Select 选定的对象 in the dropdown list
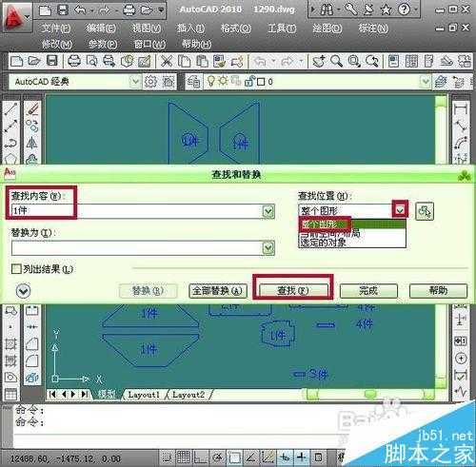This screenshot has width=476, height=467. click(352, 243)
